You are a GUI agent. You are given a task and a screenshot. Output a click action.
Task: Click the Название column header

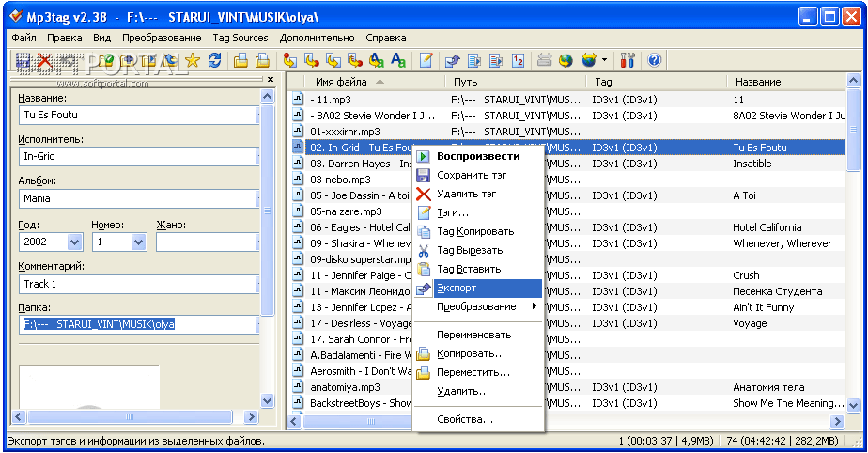pos(758,82)
